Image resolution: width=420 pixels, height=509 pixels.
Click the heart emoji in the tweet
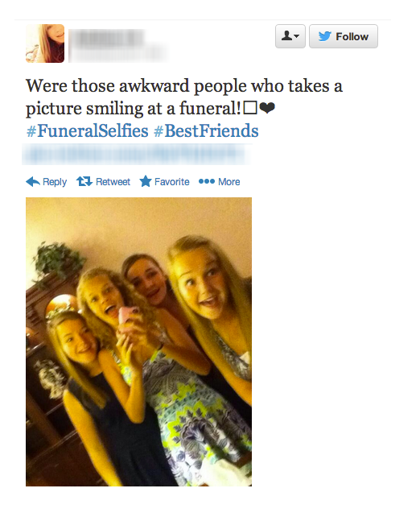[267, 108]
